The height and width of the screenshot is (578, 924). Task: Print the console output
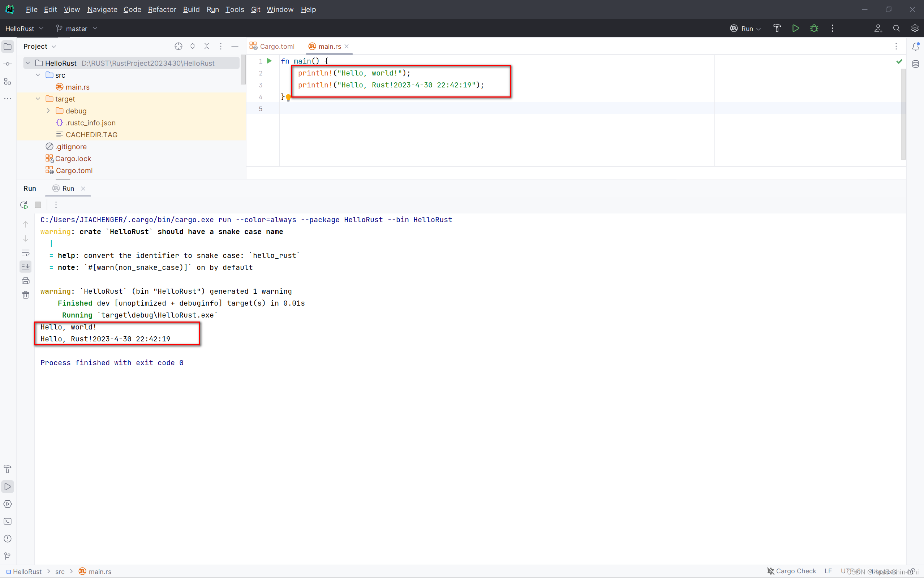[26, 281]
